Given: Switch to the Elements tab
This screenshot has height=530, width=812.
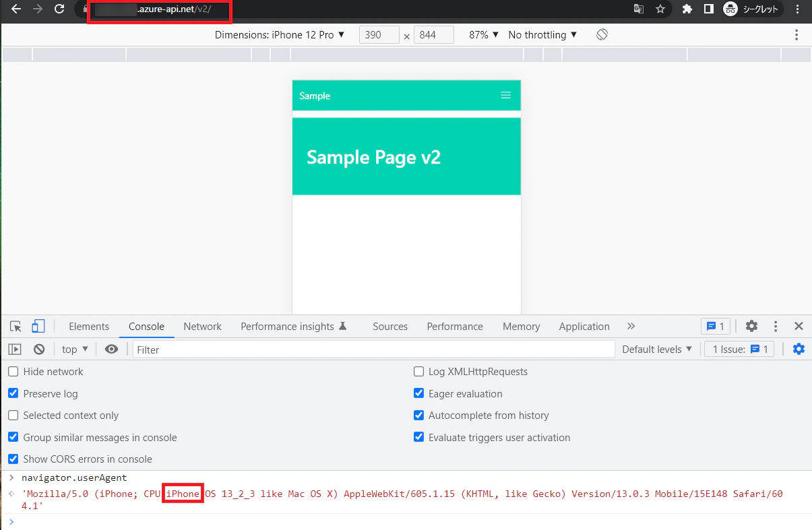Looking at the screenshot, I should click(89, 327).
